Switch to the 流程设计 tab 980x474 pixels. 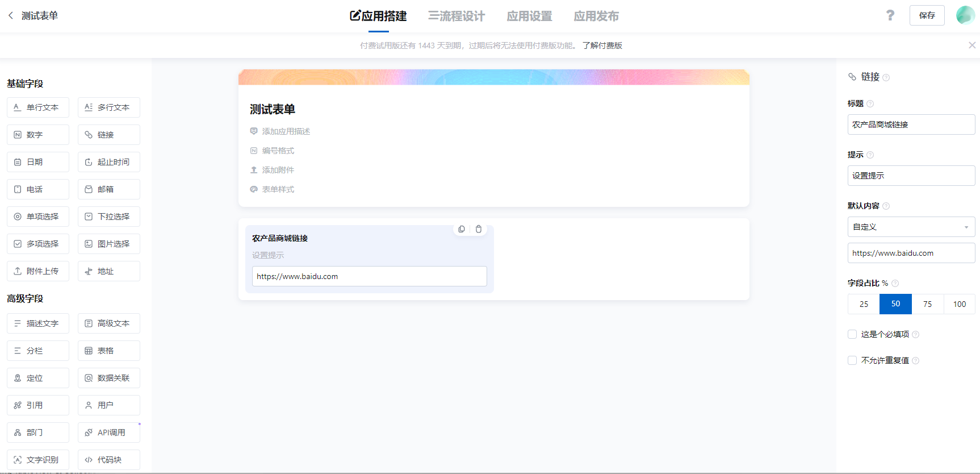click(457, 16)
